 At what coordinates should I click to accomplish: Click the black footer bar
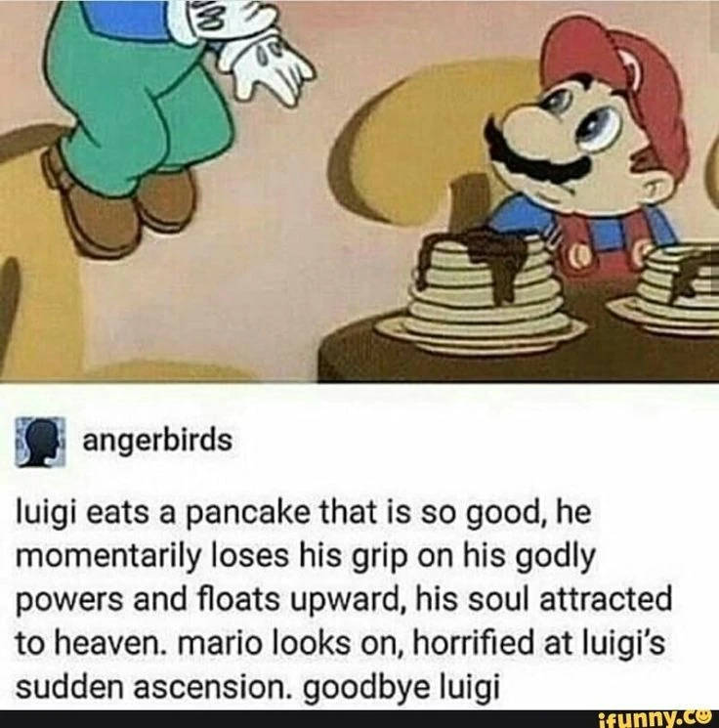(359, 718)
